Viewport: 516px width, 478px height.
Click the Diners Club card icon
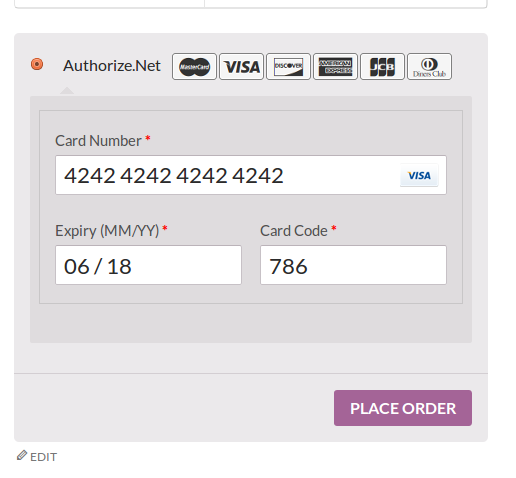click(x=429, y=67)
